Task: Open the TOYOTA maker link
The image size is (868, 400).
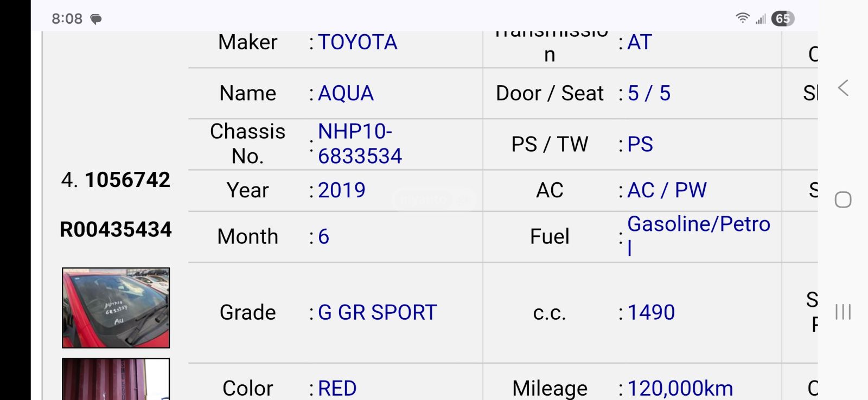Action: coord(359,42)
